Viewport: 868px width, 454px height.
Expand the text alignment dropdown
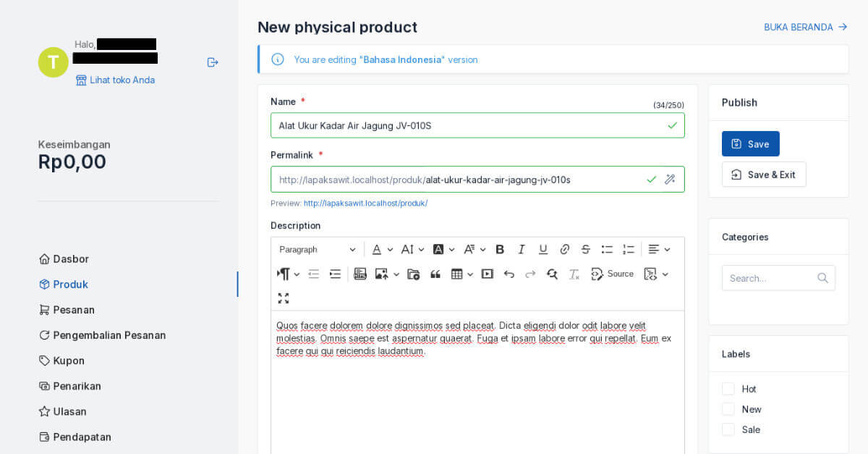(659, 249)
